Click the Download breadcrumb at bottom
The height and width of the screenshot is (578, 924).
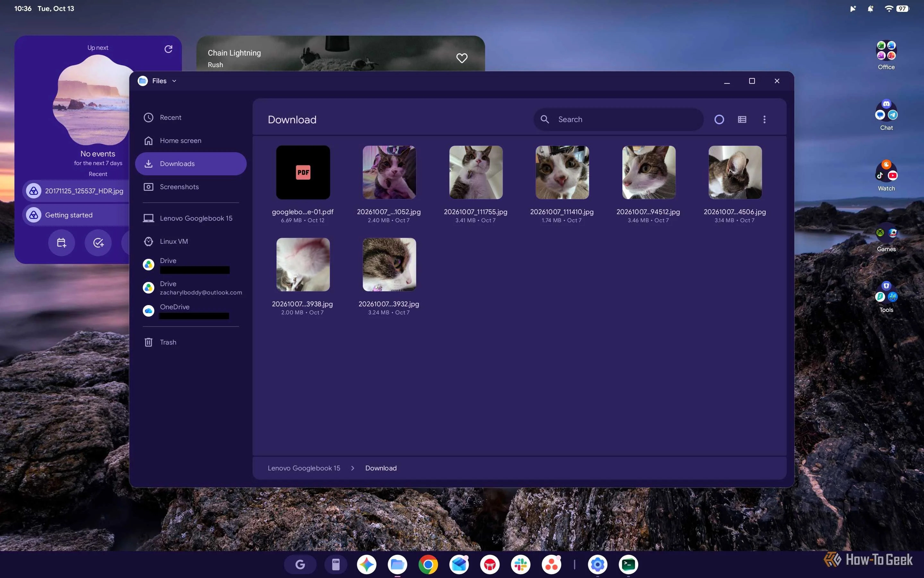[381, 468]
